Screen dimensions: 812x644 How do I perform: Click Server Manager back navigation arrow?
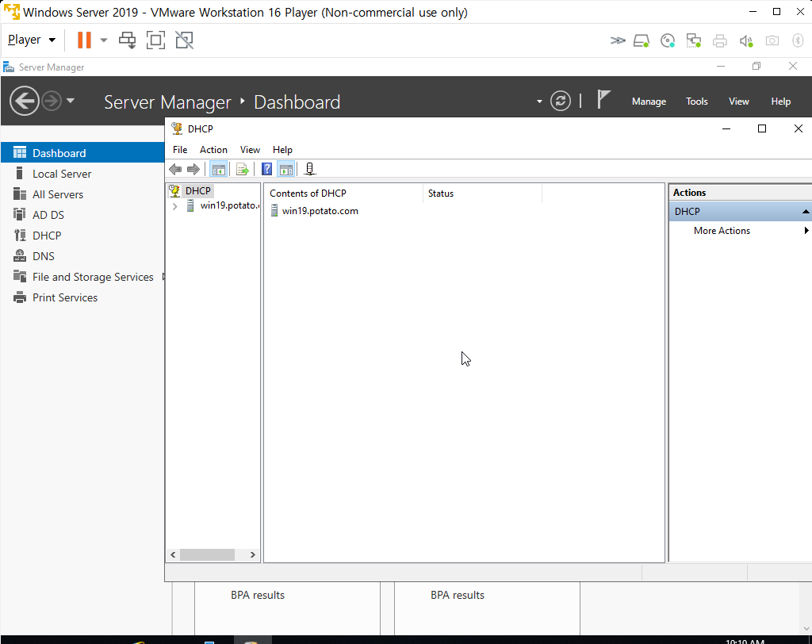(25, 101)
